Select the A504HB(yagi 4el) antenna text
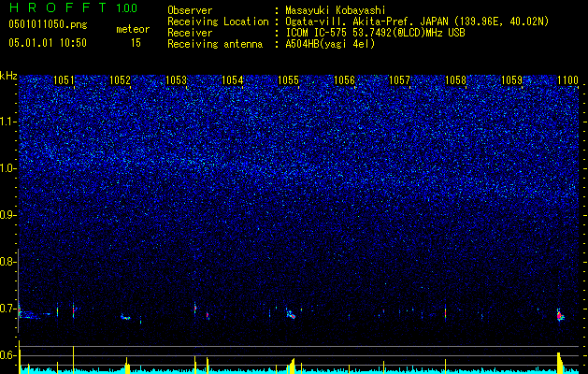Viewport: 588px width, 374px height. 330,44
